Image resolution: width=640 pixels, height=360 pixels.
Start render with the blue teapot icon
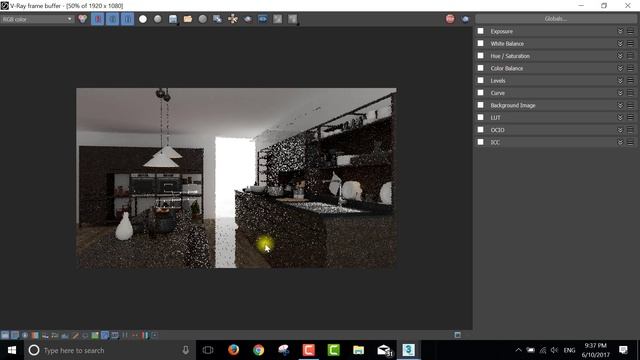[465, 19]
